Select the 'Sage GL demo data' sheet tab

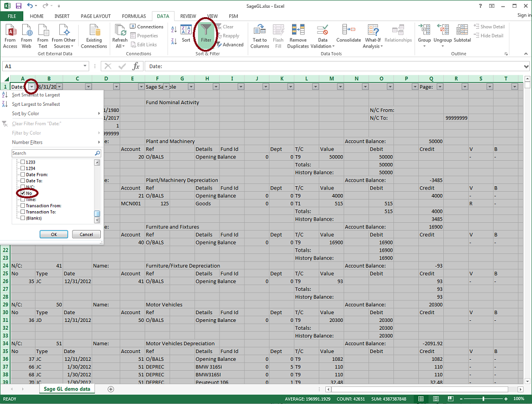[x=67, y=389]
